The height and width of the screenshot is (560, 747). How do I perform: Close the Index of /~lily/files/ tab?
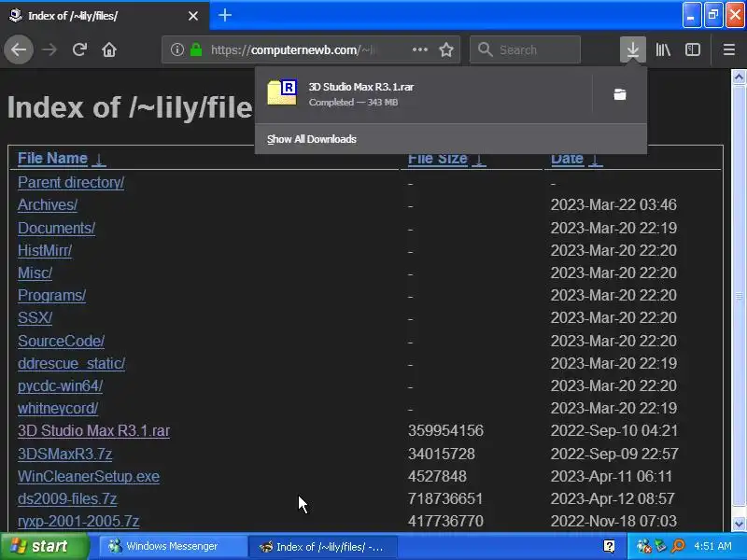click(193, 16)
